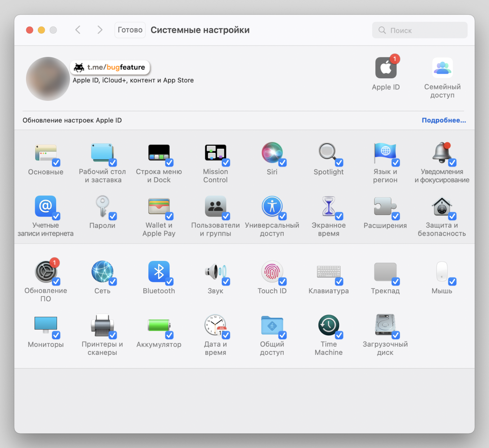The width and height of the screenshot is (489, 448).
Task: Click the blurred profile avatar picture
Action: (x=48, y=79)
